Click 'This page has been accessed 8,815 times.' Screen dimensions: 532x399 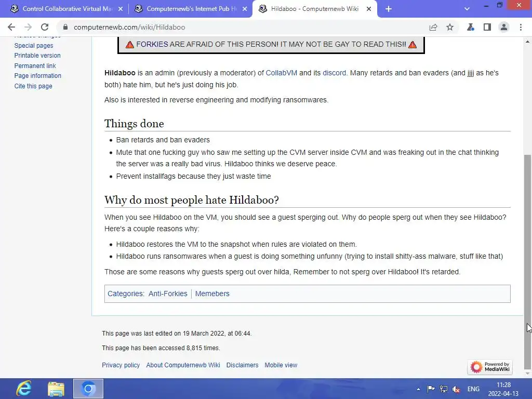coord(161,348)
